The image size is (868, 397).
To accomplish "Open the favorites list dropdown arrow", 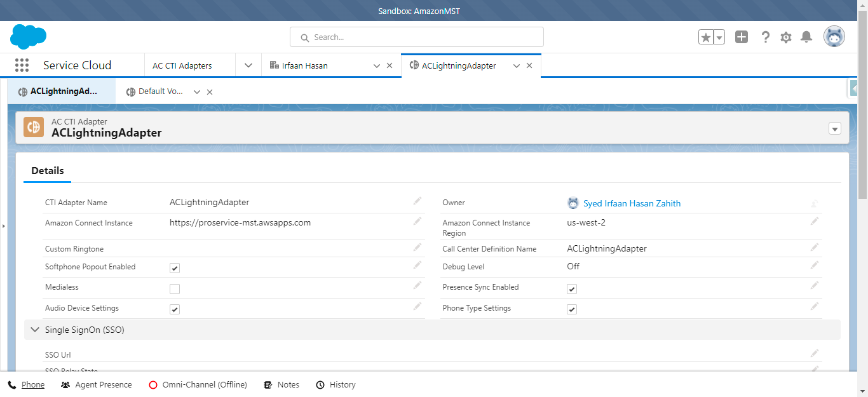I will 719,37.
